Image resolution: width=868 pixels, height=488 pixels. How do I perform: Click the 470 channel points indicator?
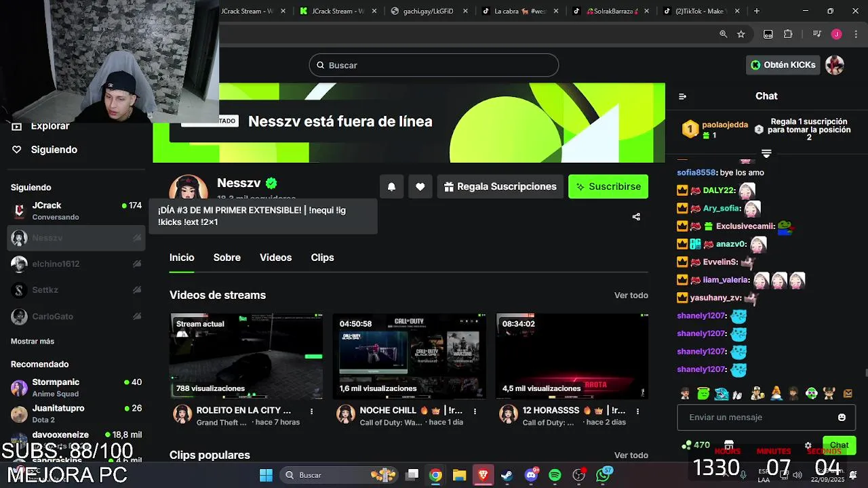696,445
